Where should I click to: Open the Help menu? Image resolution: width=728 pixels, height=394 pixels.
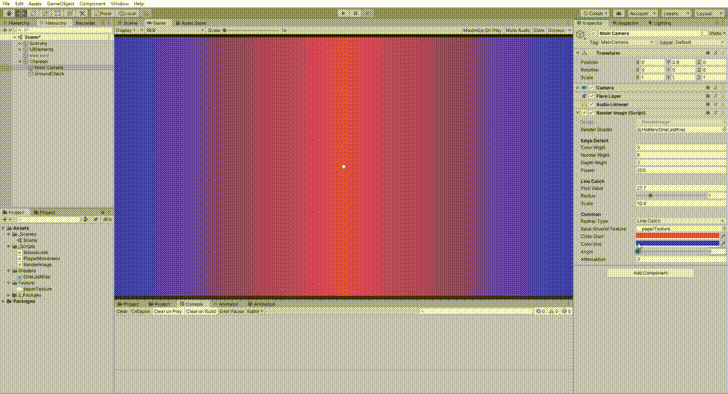(x=139, y=3)
